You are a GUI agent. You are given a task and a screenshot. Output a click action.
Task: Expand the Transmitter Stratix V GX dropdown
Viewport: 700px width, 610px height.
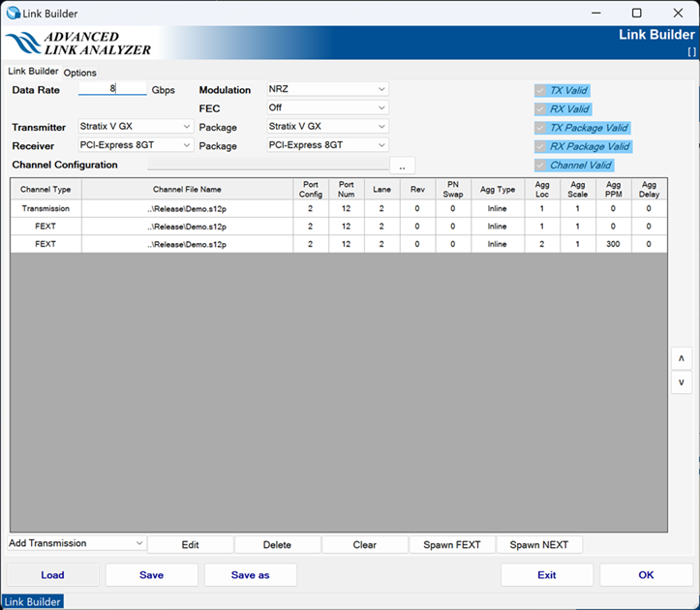tap(136, 127)
